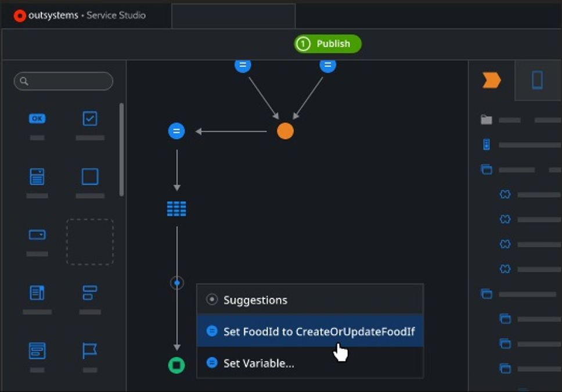562x392 pixels.
Task: Select the Button widget in the toolbox
Action: pos(37,118)
